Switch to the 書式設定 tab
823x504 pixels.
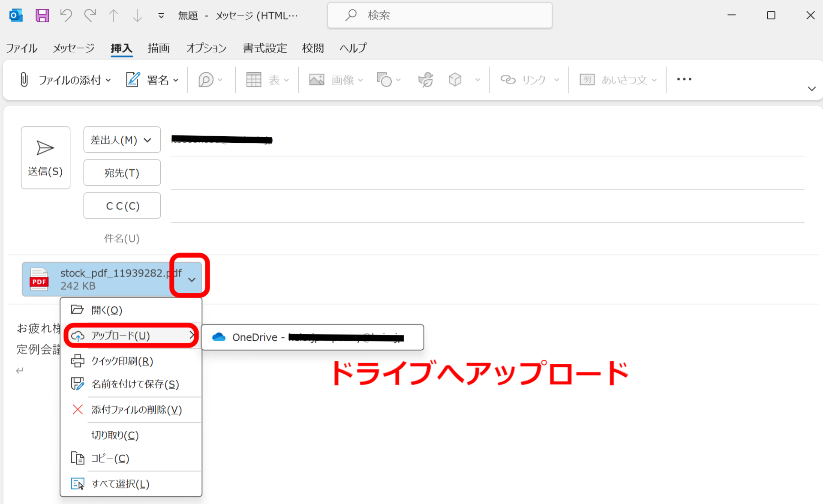[265, 48]
